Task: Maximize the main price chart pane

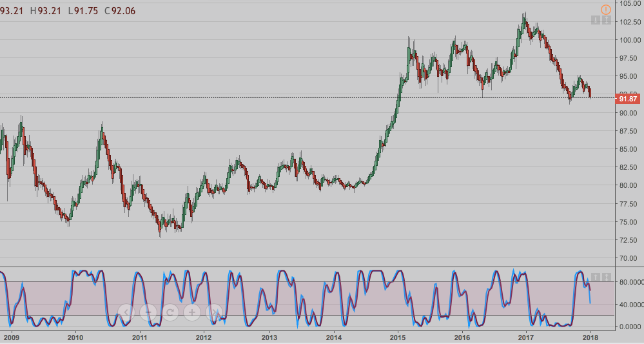Action: (606, 20)
